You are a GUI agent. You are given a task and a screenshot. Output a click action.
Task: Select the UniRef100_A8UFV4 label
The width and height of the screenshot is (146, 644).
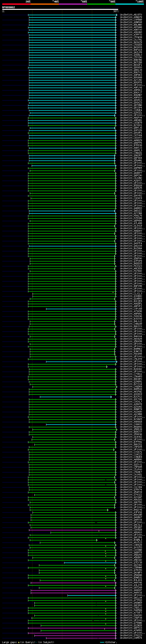pos(131,118)
